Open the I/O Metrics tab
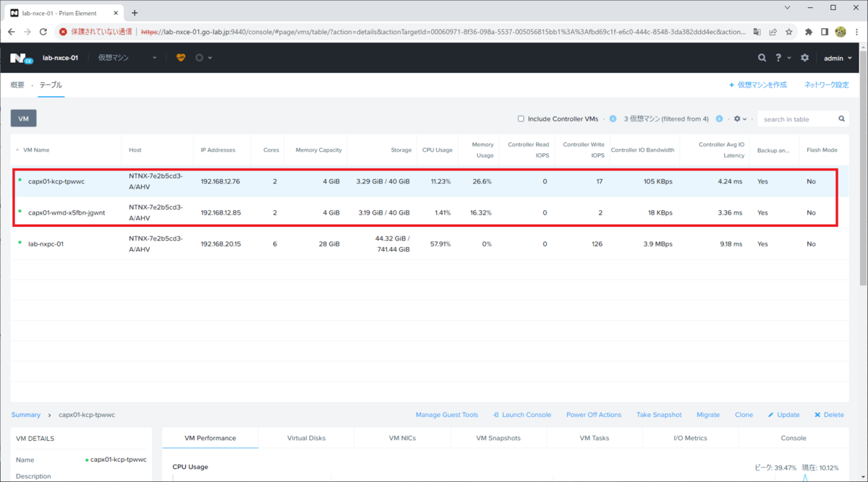The image size is (868, 482). tap(690, 438)
